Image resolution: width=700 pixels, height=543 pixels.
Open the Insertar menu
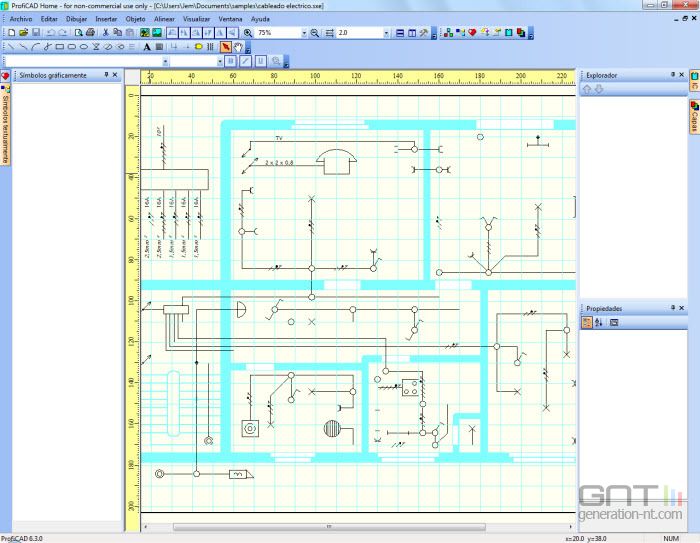point(106,19)
